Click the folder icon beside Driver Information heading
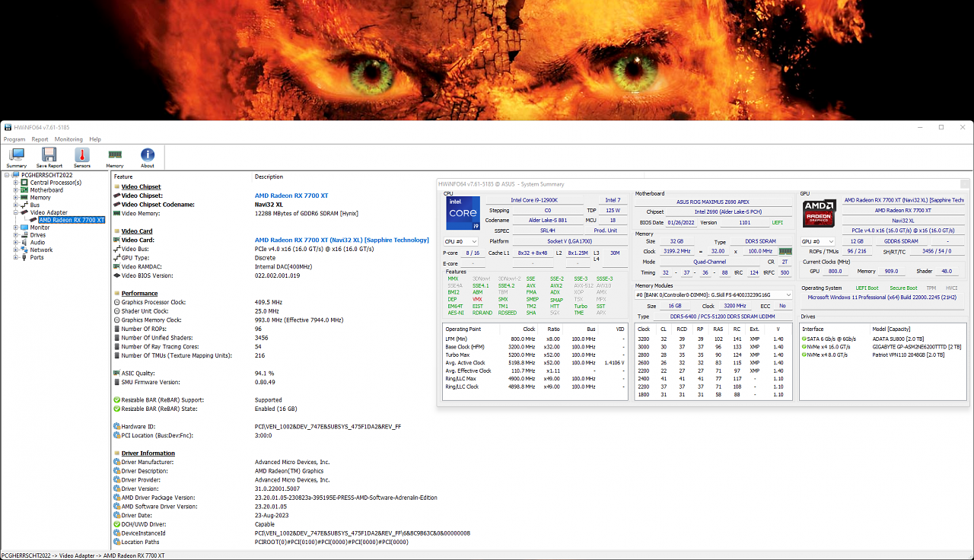Screen dimensions: 974x560 coord(116,453)
